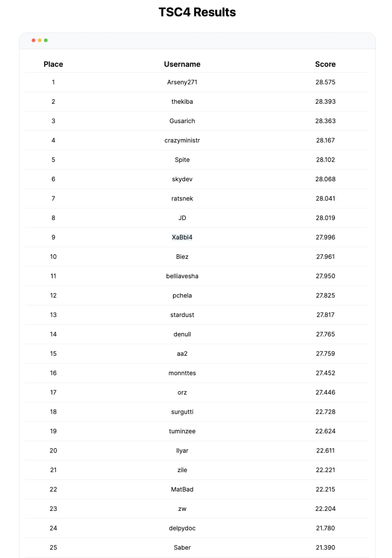Click the Place column header
392x558 pixels.
pyautogui.click(x=53, y=64)
